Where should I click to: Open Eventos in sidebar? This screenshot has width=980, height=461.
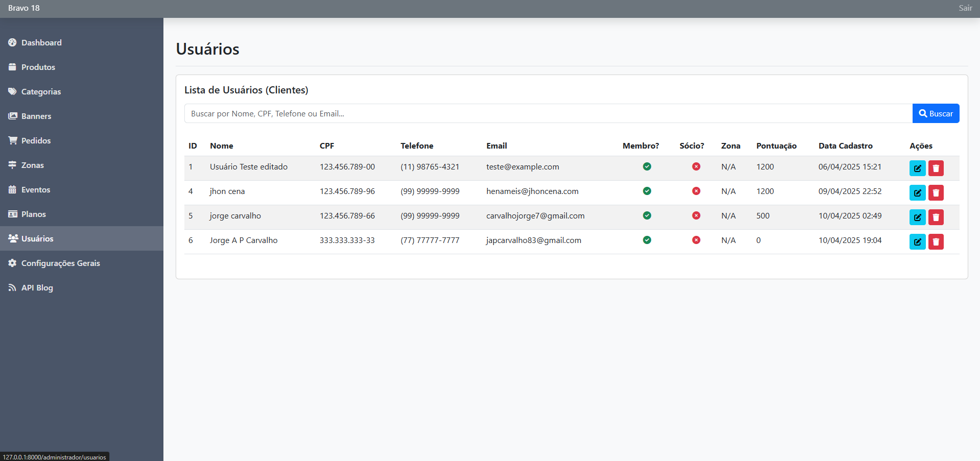coord(82,189)
